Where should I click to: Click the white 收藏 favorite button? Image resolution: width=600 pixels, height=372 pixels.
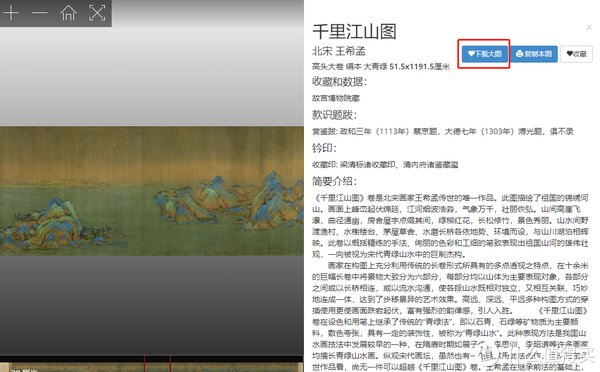click(576, 54)
